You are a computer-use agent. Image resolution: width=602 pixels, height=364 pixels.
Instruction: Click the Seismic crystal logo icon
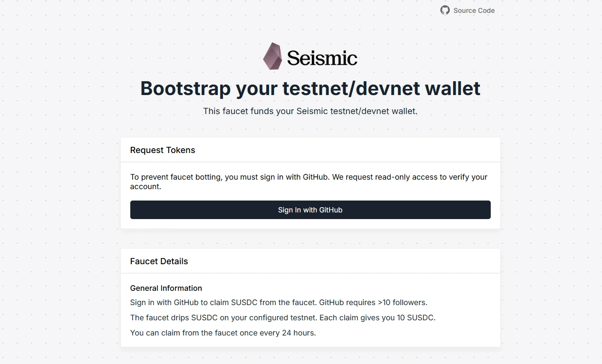[273, 56]
